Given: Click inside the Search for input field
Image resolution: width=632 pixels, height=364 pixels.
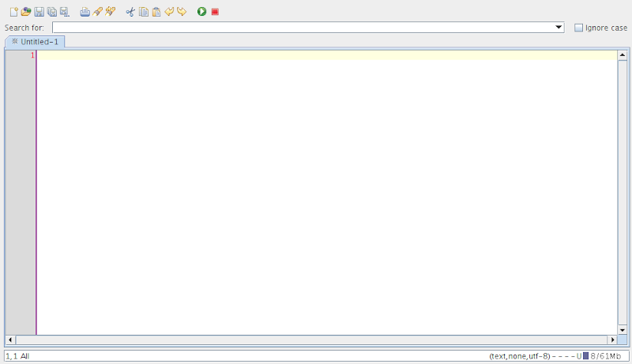Looking at the screenshot, I should [x=303, y=28].
